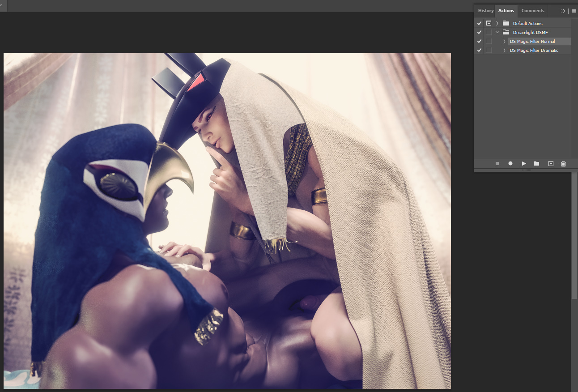Begin recording with the round record button
Viewport: 578px width, 392px height.
click(x=510, y=164)
